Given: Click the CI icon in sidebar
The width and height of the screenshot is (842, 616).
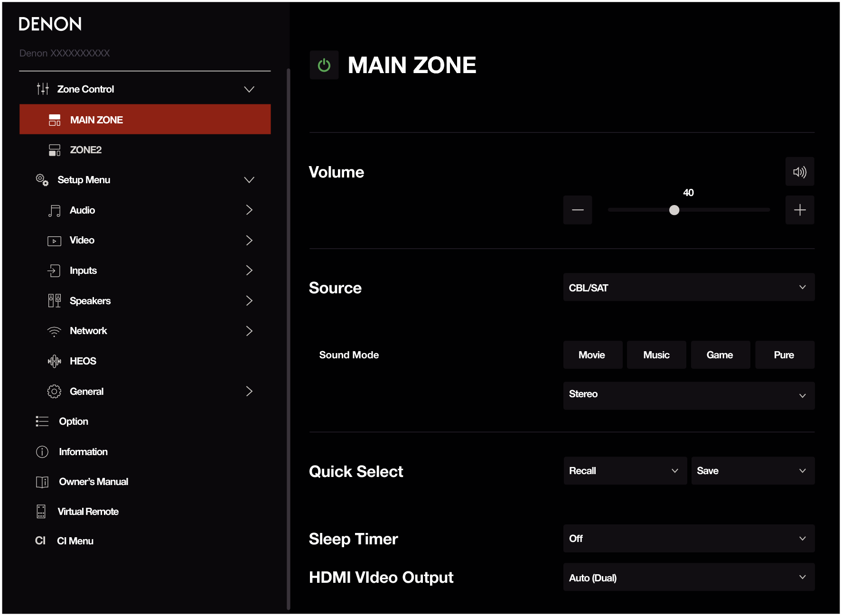Looking at the screenshot, I should [40, 541].
